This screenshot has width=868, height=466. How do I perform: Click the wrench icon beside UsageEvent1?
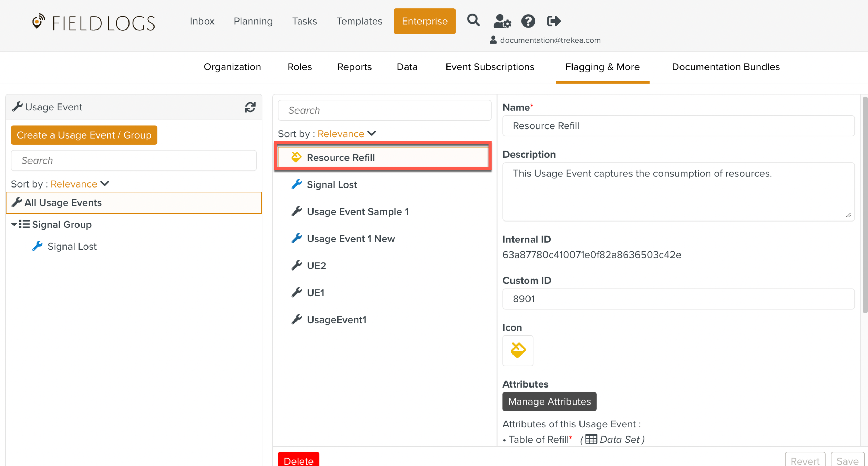point(296,319)
